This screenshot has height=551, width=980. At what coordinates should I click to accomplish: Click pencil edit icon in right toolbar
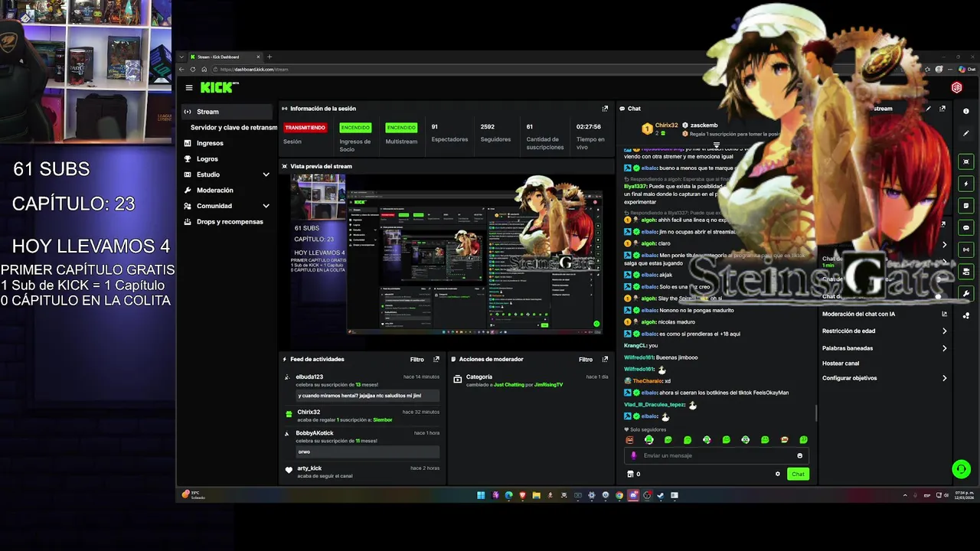point(965,133)
